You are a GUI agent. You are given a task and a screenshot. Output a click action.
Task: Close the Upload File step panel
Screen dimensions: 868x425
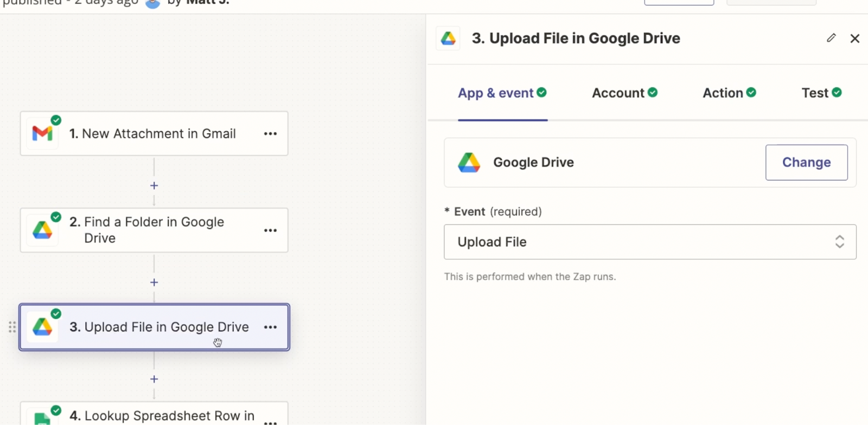[x=855, y=38]
